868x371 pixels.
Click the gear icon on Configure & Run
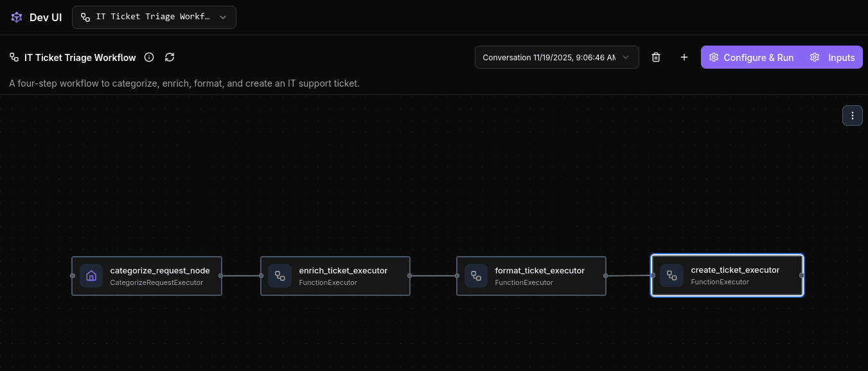point(714,57)
